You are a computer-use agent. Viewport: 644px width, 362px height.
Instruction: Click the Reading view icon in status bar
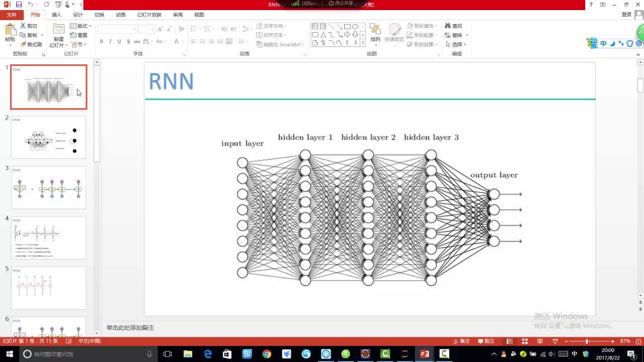tap(540, 341)
